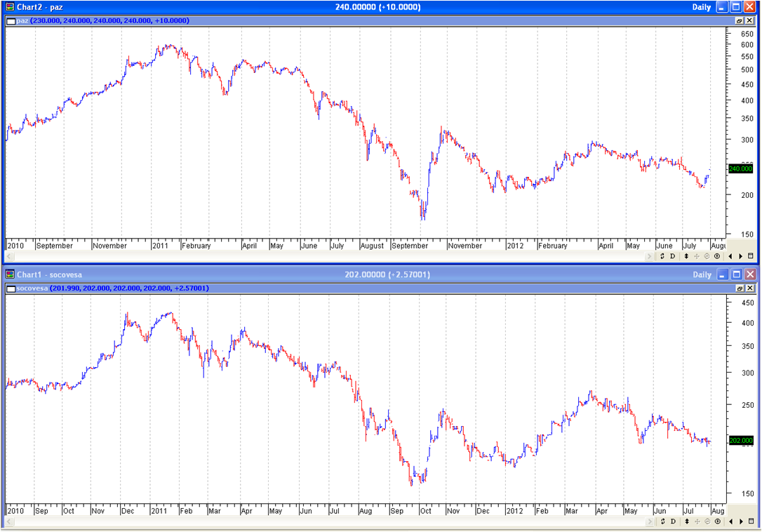Click the 202.00000 (+2.57001) title value

point(387,274)
